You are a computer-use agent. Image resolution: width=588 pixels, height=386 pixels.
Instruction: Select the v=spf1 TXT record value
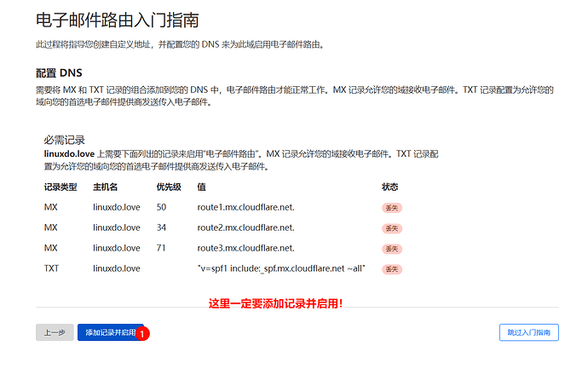(x=281, y=268)
